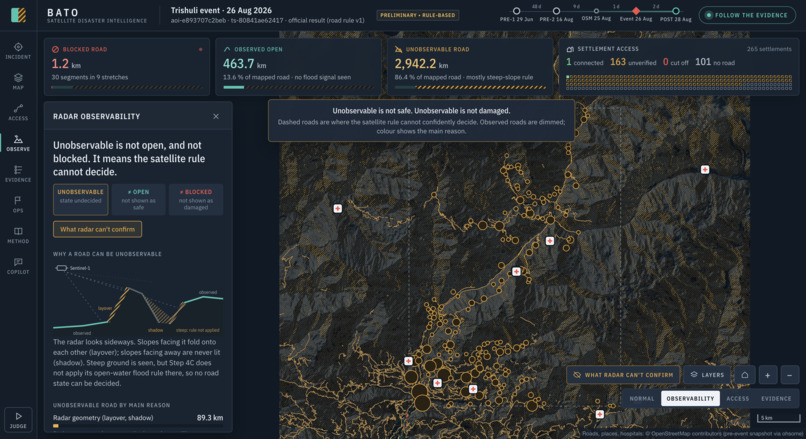Open the Method sidebar view
Viewport: 806px width, 439px height.
click(x=18, y=235)
